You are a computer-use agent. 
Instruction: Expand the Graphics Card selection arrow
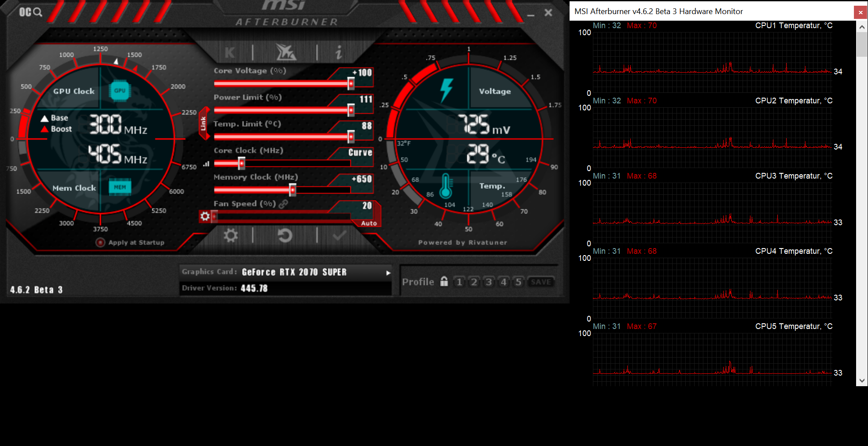388,273
